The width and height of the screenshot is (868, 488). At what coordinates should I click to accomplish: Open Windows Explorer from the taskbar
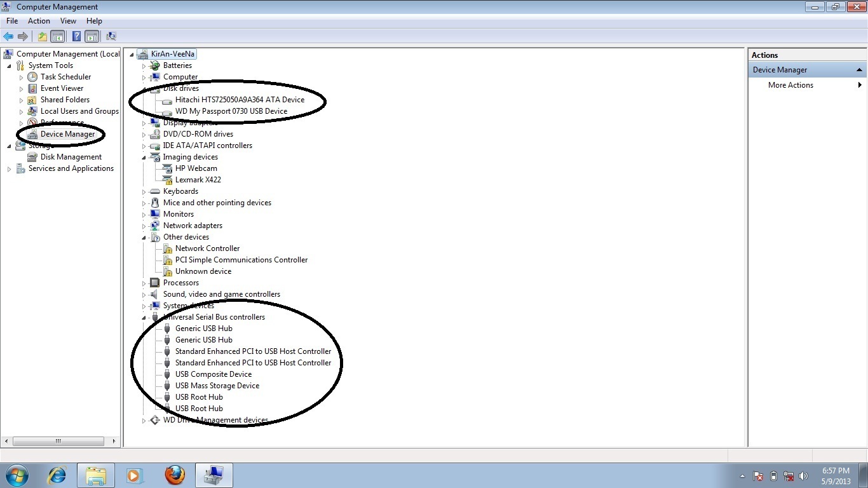[96, 475]
